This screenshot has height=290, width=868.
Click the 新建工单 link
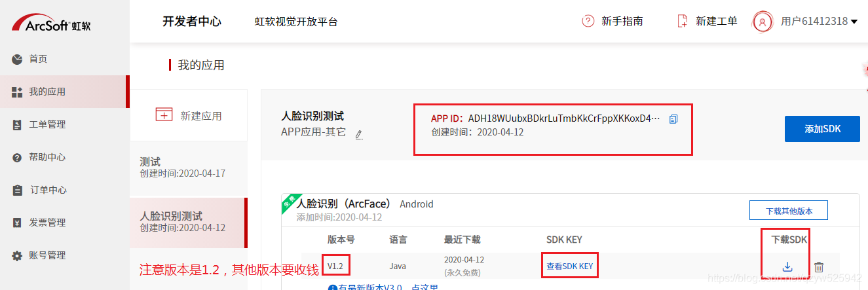(717, 21)
